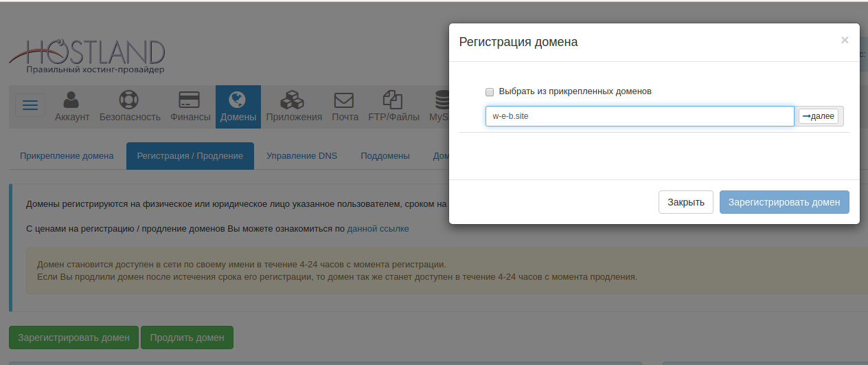Image resolution: width=868 pixels, height=365 pixels.
Task: Close the dialog with the X button
Action: click(x=845, y=41)
